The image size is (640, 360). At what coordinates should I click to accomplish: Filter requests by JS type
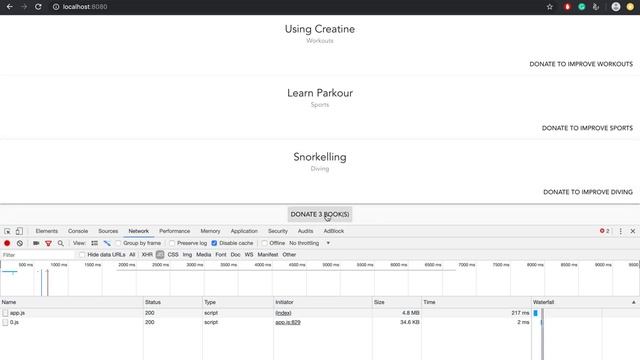pos(160,255)
